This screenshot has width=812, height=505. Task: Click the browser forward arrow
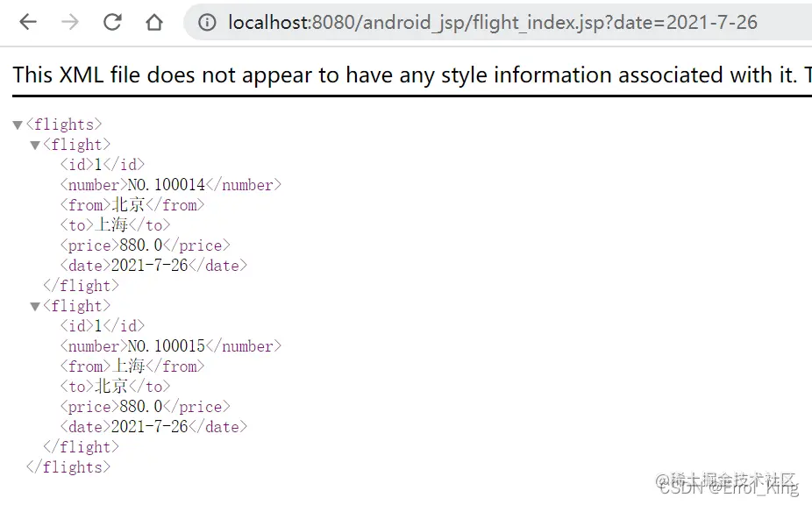tap(70, 22)
